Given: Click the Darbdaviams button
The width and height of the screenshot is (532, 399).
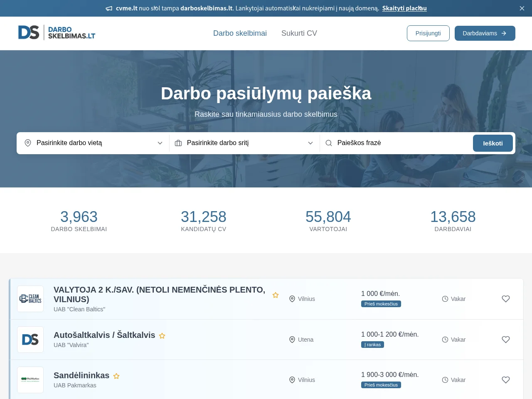Looking at the screenshot, I should [x=485, y=33].
